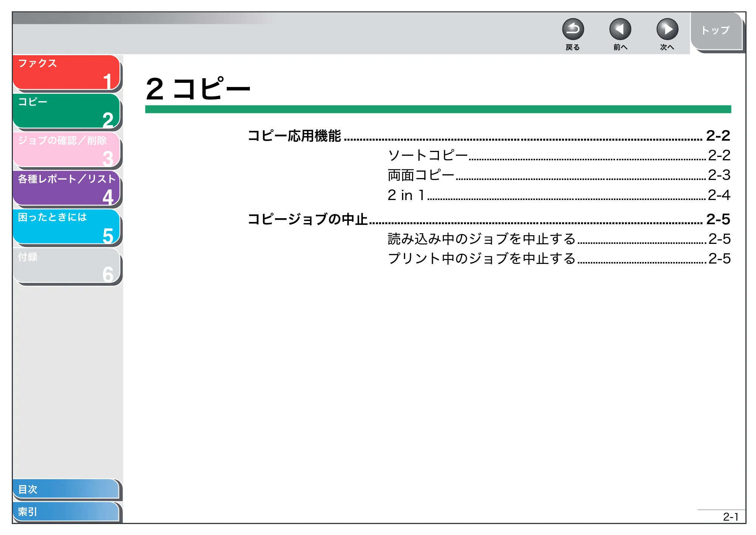The height and width of the screenshot is (535, 756).
Task: Click the 索引 index button
Action: 66,512
